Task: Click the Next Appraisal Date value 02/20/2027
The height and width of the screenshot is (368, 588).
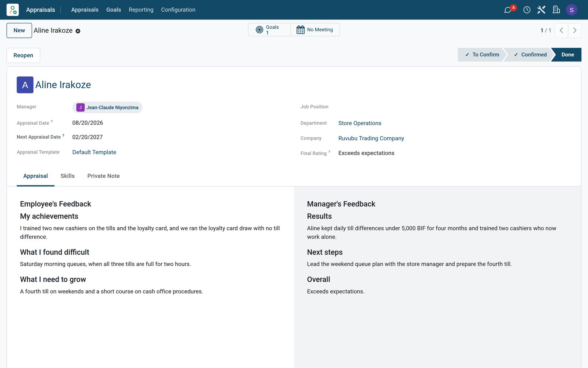Action: pyautogui.click(x=87, y=137)
